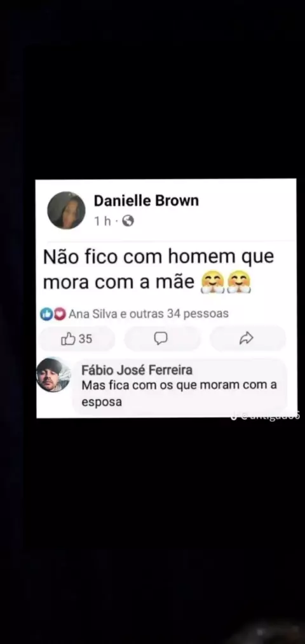Click the thumbs-up icon in Like button
This screenshot has height=644, width=305.
(68, 339)
